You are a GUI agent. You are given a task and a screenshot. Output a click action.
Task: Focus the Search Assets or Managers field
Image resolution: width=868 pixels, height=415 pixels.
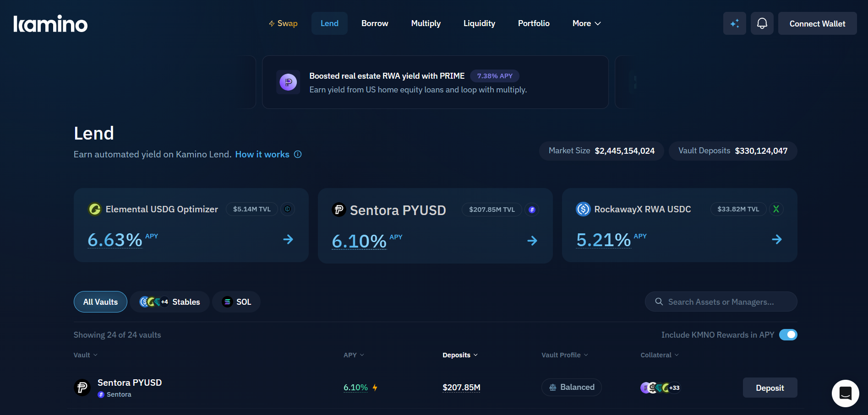coord(721,302)
